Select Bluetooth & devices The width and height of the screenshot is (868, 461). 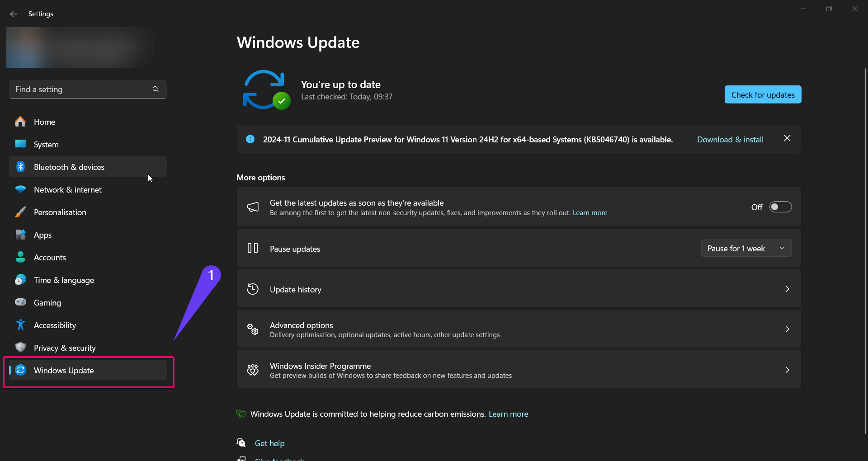pos(88,167)
